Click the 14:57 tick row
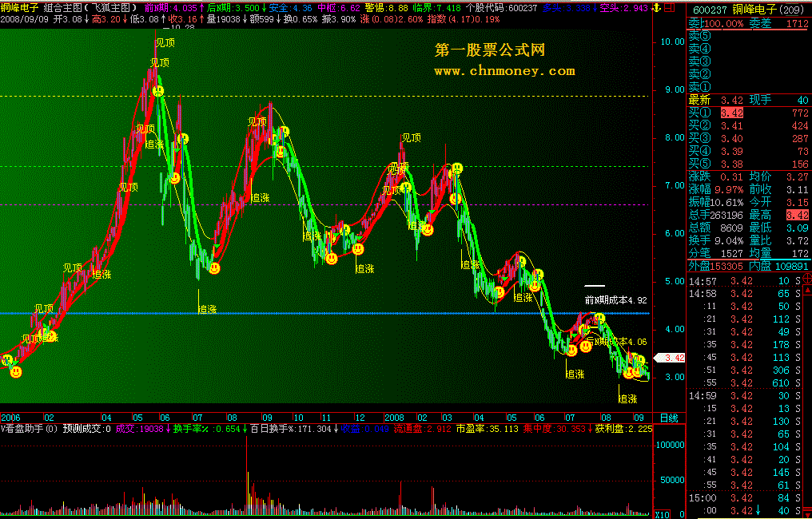 (x=745, y=281)
